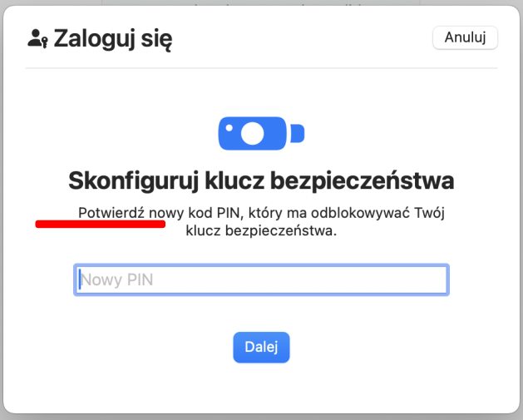Click the word "Potwierdź" in the description
The height and width of the screenshot is (420, 523).
111,213
